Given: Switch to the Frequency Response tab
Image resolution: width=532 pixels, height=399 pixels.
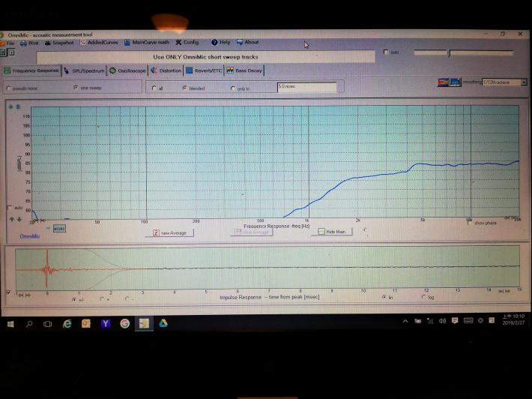Looking at the screenshot, I should click(31, 70).
